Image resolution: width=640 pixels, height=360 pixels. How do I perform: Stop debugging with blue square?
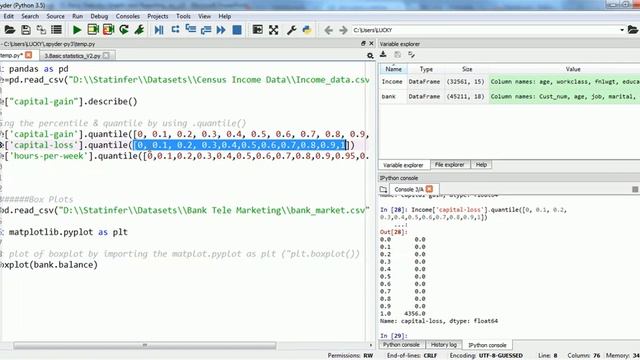237,30
